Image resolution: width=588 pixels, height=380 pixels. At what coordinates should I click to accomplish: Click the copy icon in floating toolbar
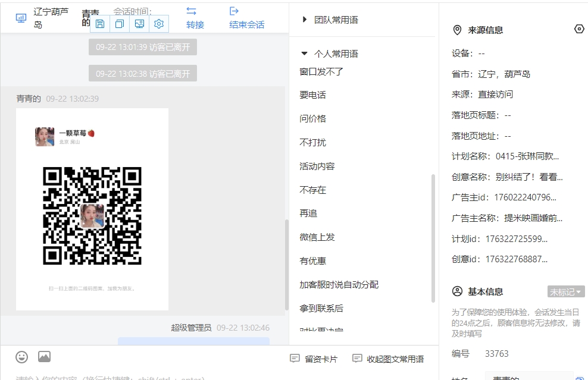(x=119, y=24)
